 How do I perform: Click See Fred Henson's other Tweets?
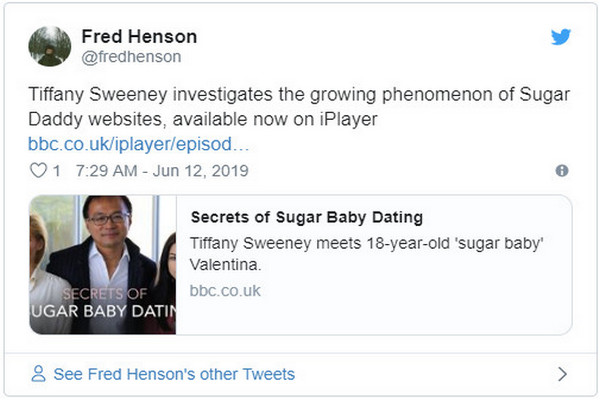[174, 374]
